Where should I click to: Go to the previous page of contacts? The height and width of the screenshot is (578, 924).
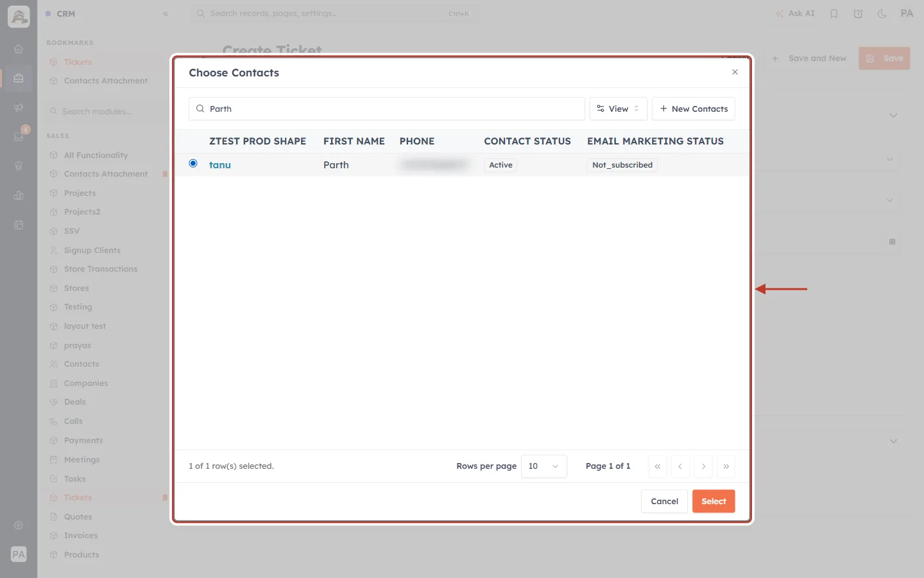[680, 466]
